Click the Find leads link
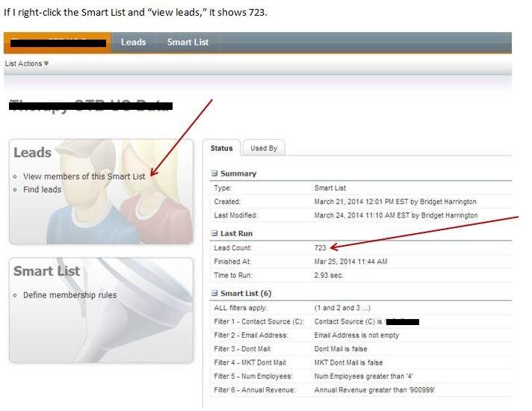Image resolution: width=532 pixels, height=411 pixels. (x=42, y=190)
